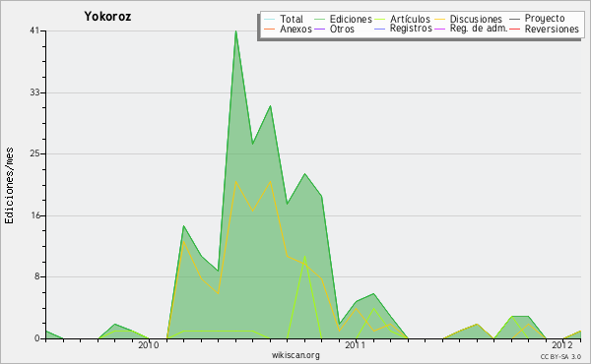Click the cyan Total line swatch
The image size is (591, 364).
[x=270, y=20]
